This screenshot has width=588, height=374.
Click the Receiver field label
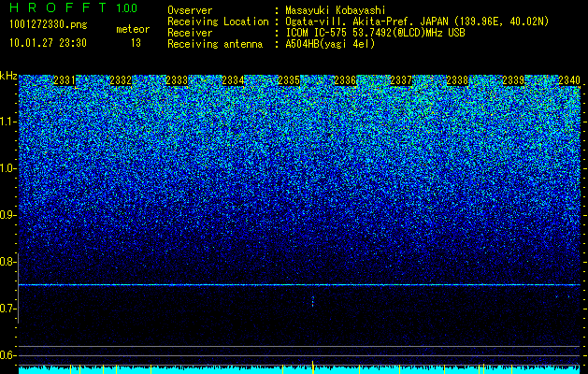coord(190,33)
